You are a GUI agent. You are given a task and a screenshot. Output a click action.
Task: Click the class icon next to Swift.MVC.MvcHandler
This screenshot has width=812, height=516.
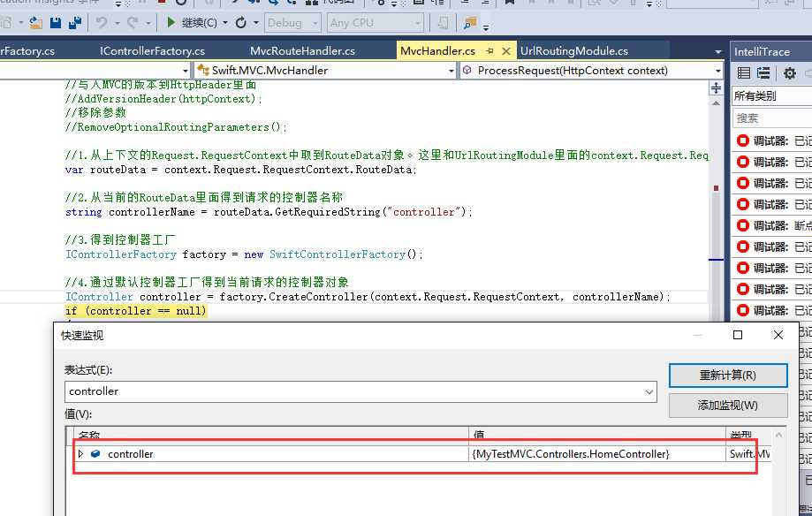click(203, 70)
